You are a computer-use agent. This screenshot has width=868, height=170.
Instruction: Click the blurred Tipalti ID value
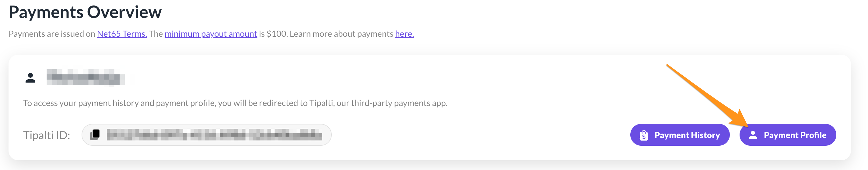(214, 135)
